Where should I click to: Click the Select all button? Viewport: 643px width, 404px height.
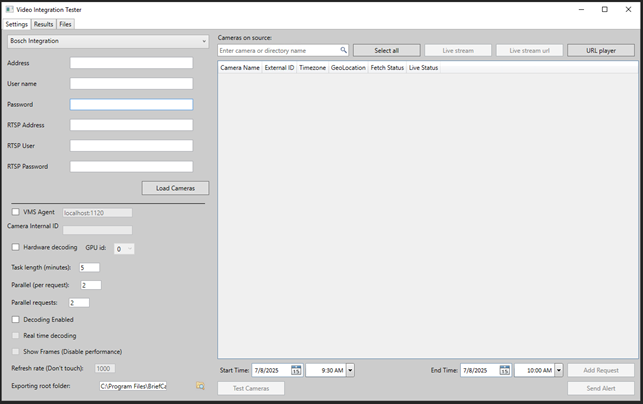(x=386, y=50)
